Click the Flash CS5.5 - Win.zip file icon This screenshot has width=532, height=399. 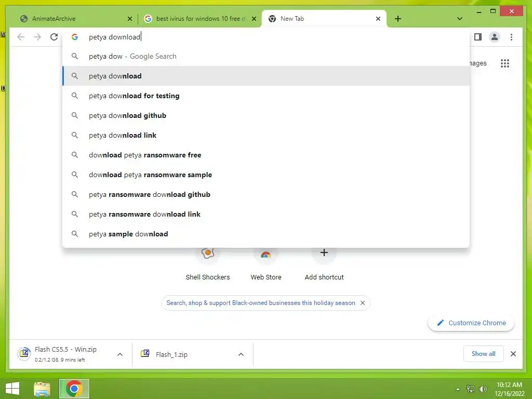click(24, 354)
